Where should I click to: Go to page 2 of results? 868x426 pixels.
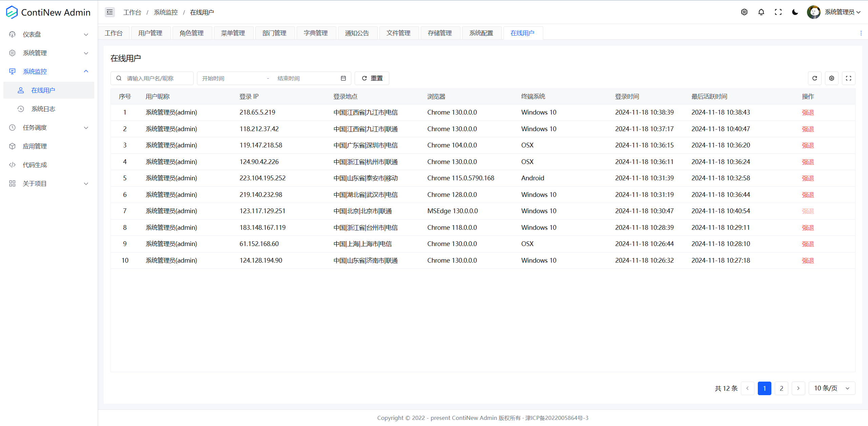pos(781,388)
